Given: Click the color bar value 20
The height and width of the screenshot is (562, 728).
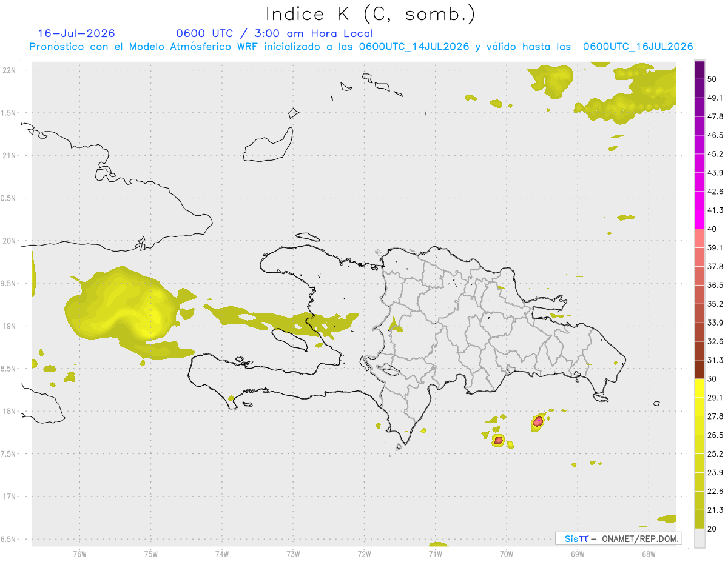Looking at the screenshot, I should (713, 529).
